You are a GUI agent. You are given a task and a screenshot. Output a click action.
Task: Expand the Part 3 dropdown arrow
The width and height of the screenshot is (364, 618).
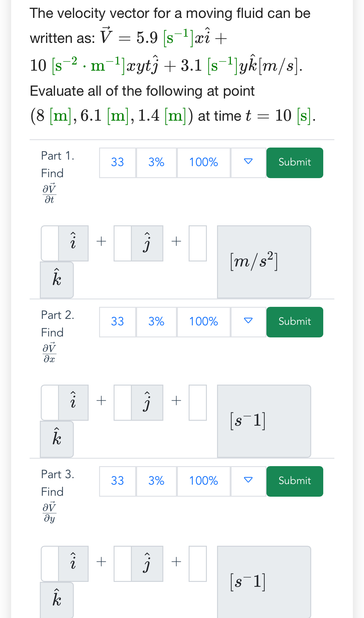tap(248, 481)
